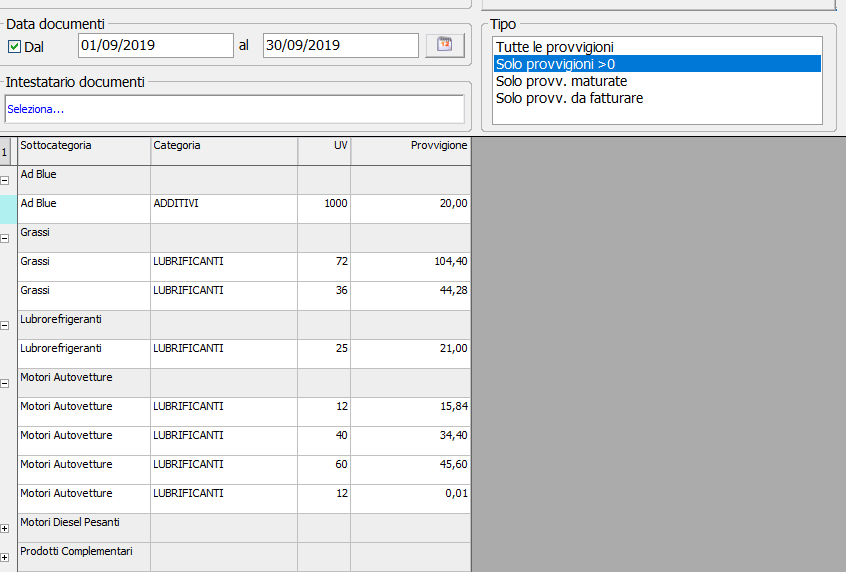846x572 pixels.
Task: Sort by UV column header
Action: [x=324, y=151]
